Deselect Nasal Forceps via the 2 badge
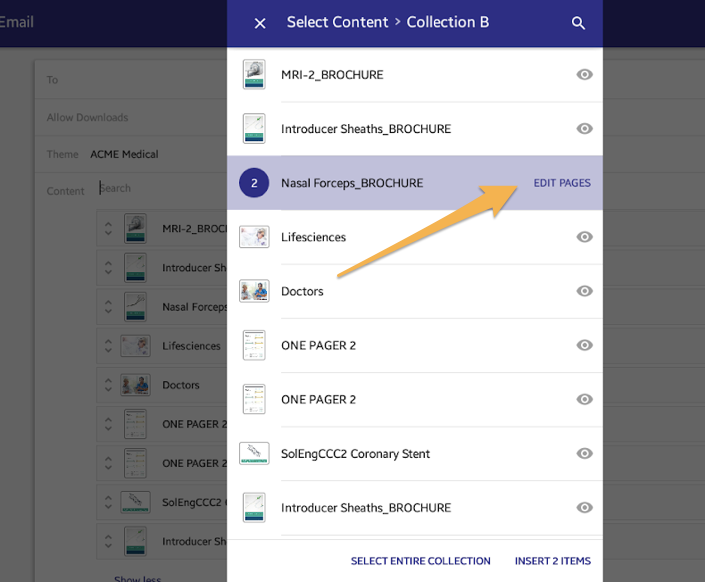705x582 pixels. click(x=254, y=183)
